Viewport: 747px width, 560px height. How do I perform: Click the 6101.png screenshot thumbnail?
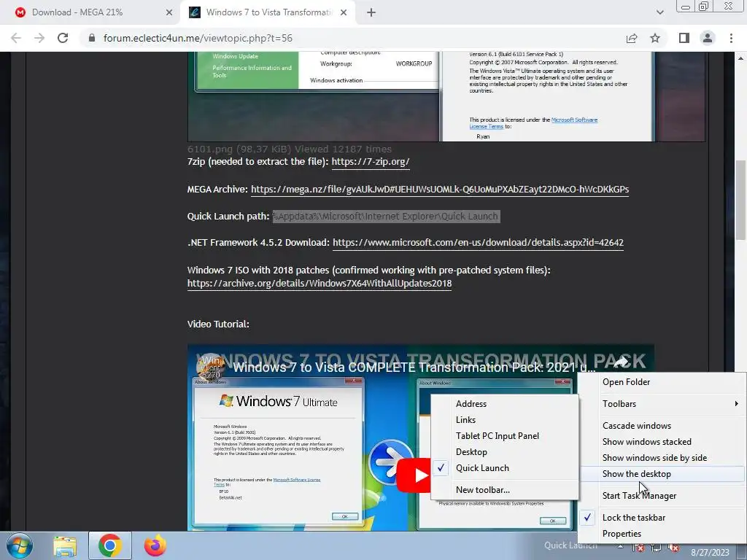click(x=446, y=97)
